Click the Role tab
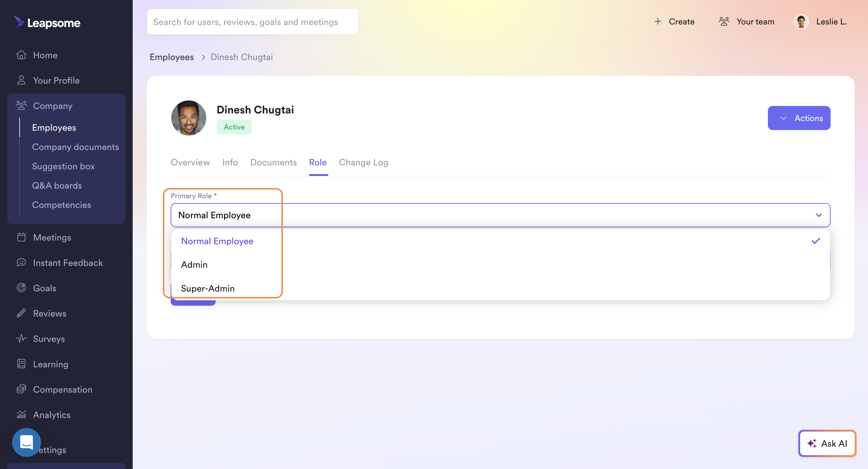The image size is (868, 469). 318,162
